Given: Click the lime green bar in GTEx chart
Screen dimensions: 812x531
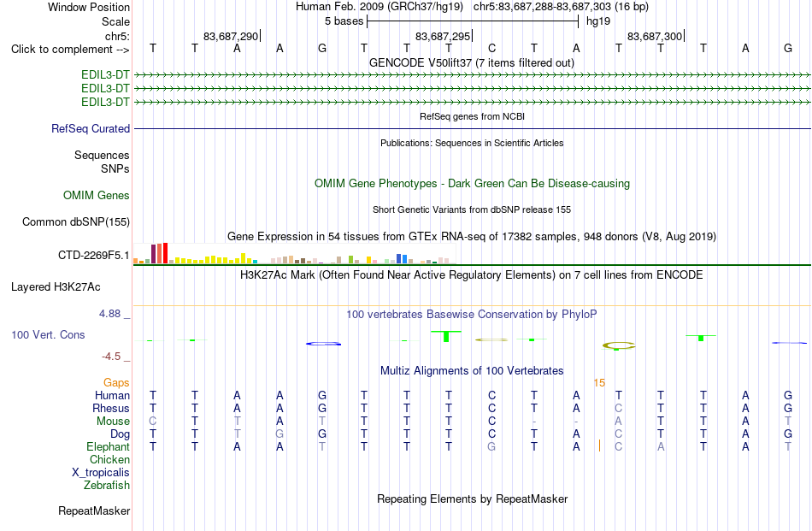Looking at the screenshot, I should click(x=350, y=260).
